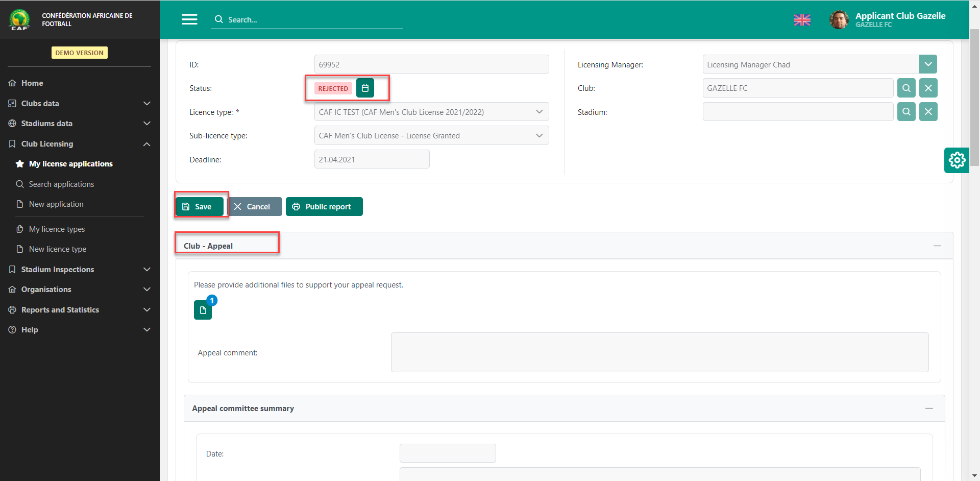This screenshot has width=980, height=481.
Task: Click the Appeal comment text area
Action: click(x=659, y=352)
